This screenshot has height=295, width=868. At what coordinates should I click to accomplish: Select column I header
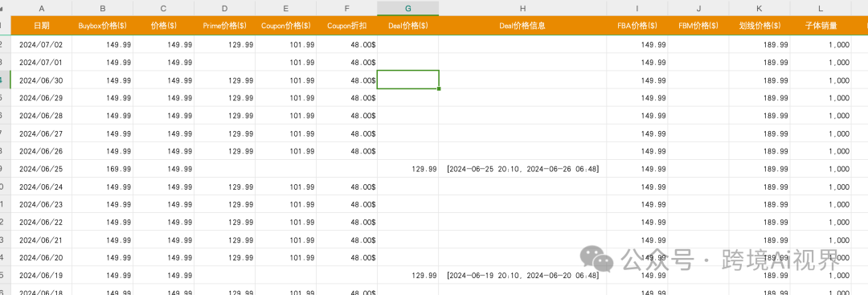coord(637,8)
